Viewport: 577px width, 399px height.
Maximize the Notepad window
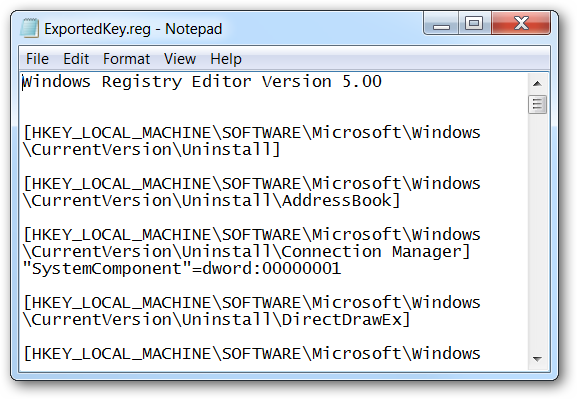[x=474, y=24]
